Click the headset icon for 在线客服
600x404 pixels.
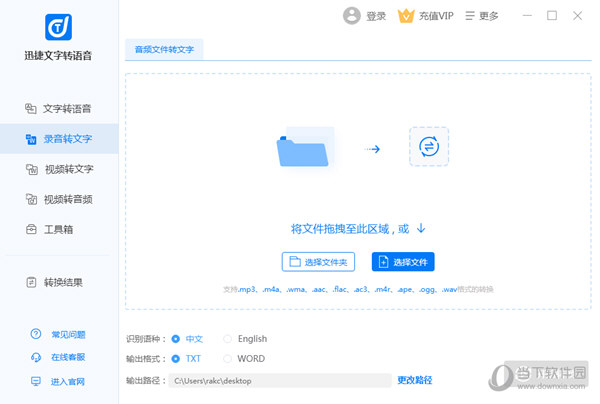pyautogui.click(x=36, y=357)
